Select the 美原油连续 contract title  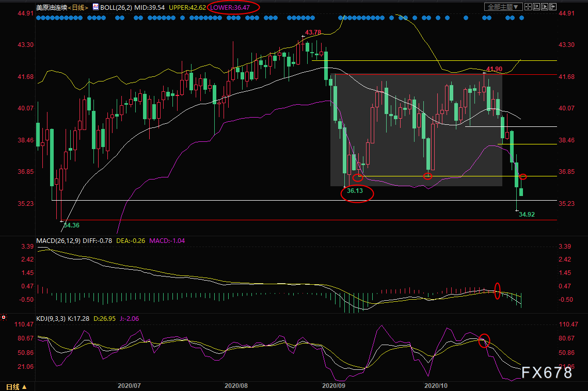pyautogui.click(x=52, y=8)
